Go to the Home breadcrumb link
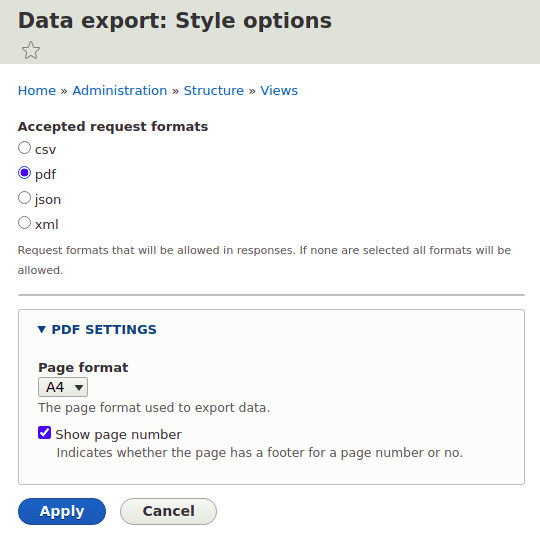Image resolution: width=540 pixels, height=551 pixels. (x=37, y=91)
